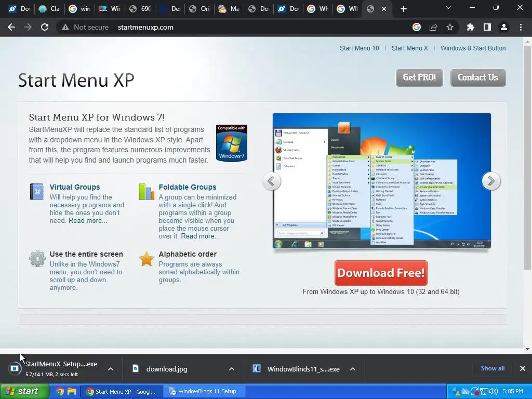The image size is (532, 399).
Task: Switch to the '690' tab
Action: coord(139,9)
